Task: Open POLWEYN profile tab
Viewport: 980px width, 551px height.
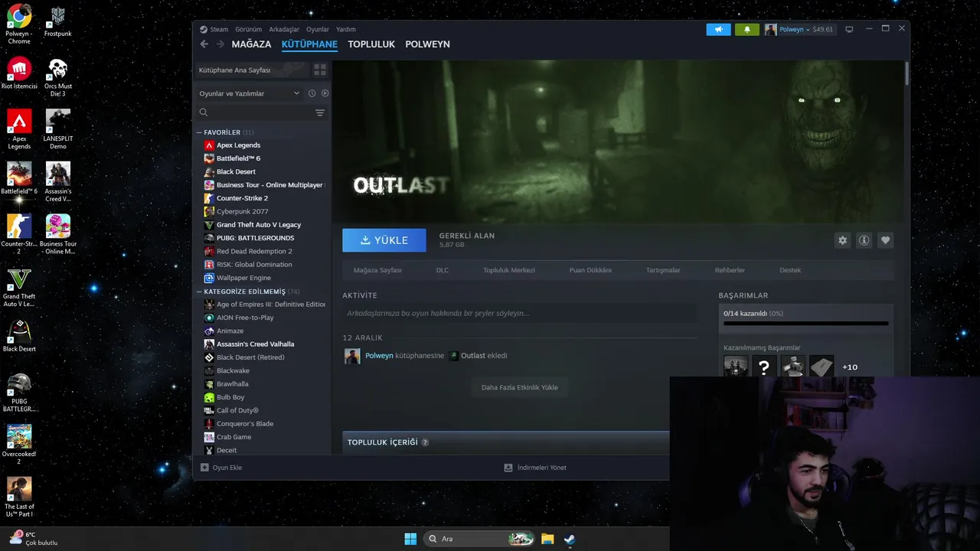Action: pos(427,44)
